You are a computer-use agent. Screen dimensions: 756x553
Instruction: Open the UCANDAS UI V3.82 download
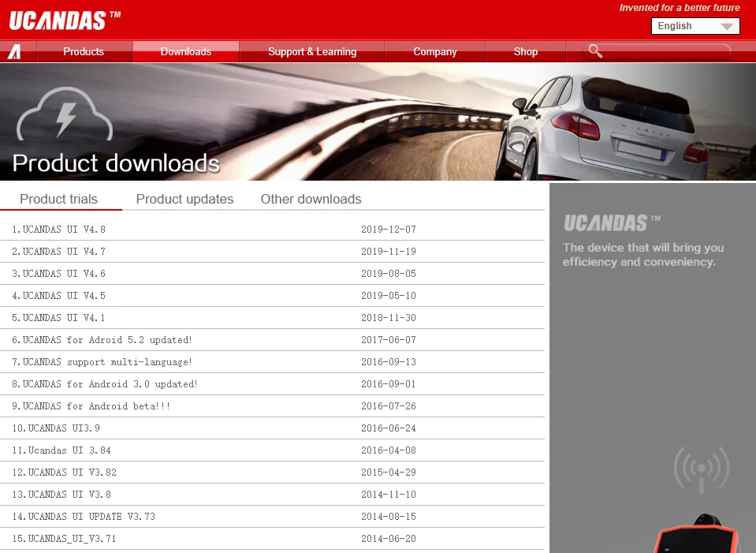tap(65, 473)
